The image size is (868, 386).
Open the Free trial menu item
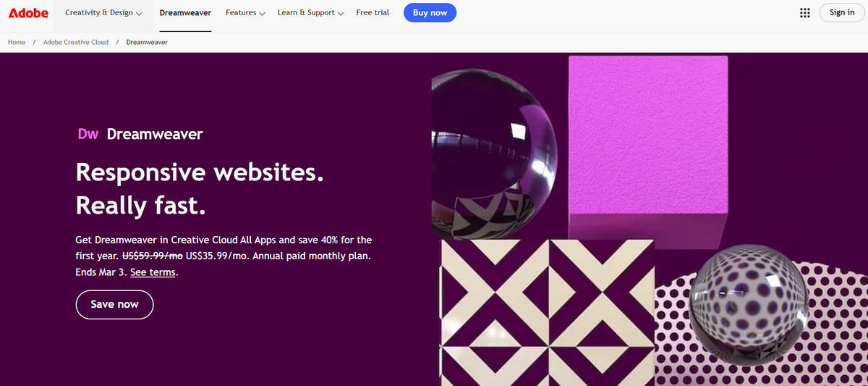pyautogui.click(x=373, y=13)
